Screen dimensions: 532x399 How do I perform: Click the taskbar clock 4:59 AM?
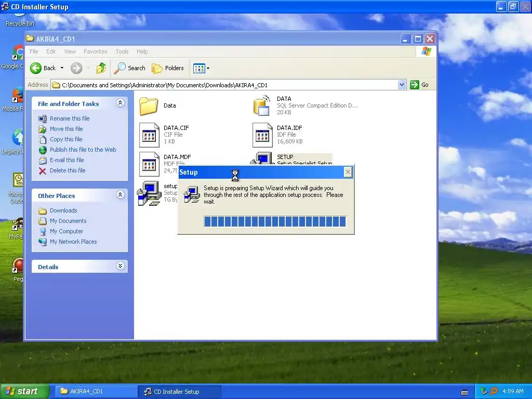513,391
